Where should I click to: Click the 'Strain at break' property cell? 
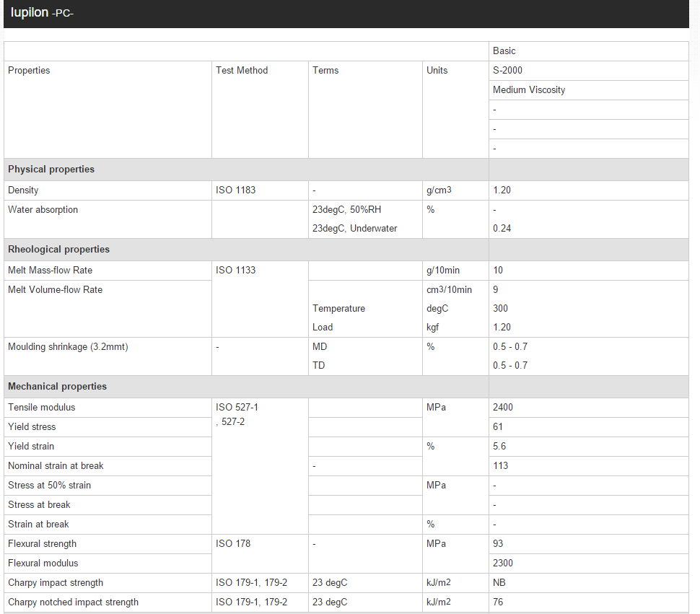pos(108,525)
